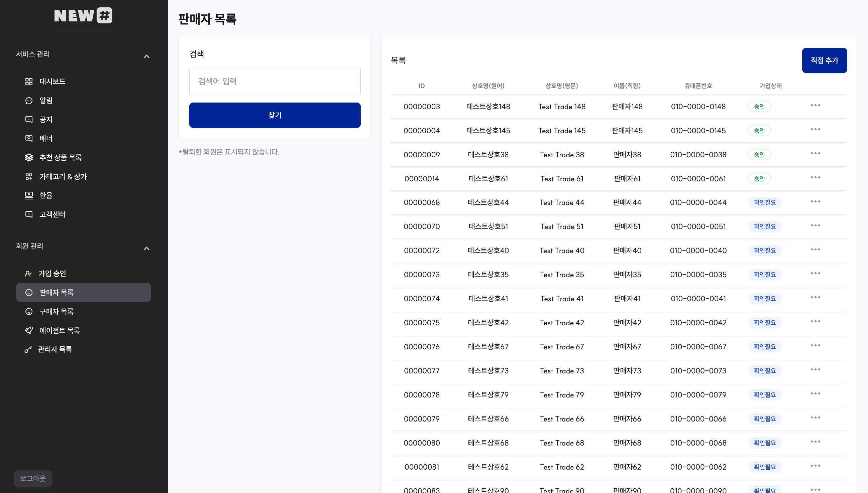This screenshot has height=493, width=868.
Task: Click the 직접 추가 button
Action: point(824,60)
